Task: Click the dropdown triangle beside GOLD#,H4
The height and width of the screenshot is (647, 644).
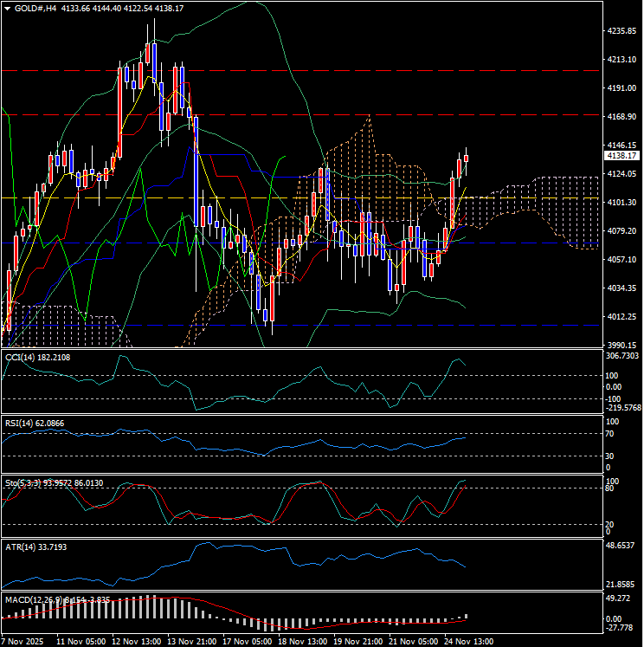Action: coord(8,8)
